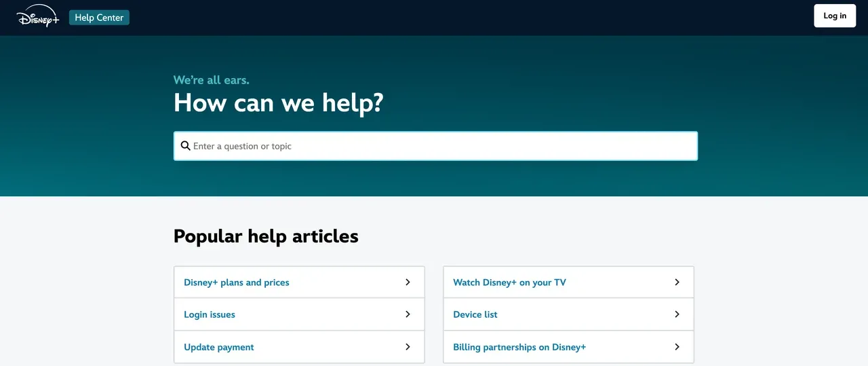Click the 'How can we help?' heading
This screenshot has width=868, height=366.
pyautogui.click(x=279, y=103)
